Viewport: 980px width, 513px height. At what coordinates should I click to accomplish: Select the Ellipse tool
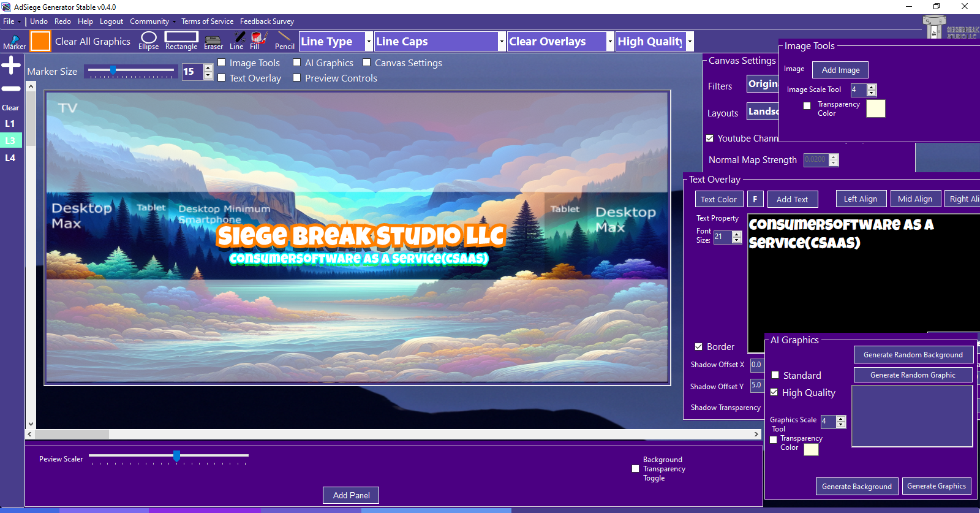point(148,41)
